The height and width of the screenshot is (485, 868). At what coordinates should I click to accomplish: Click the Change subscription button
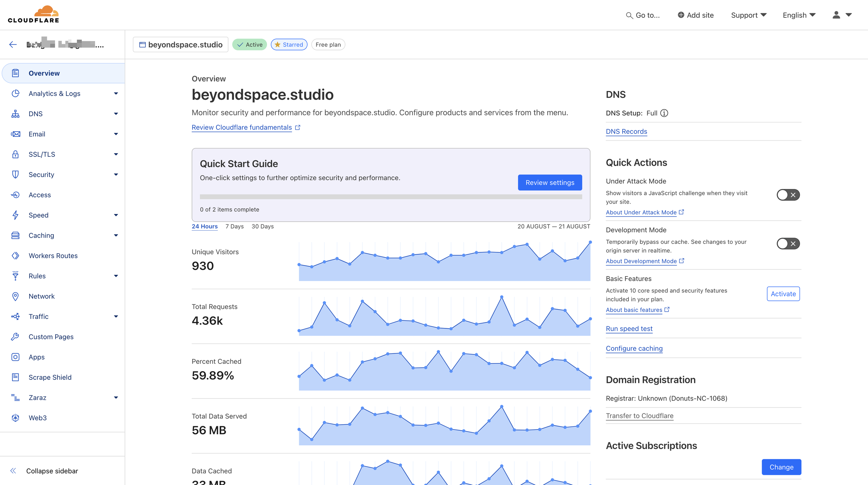[781, 467]
